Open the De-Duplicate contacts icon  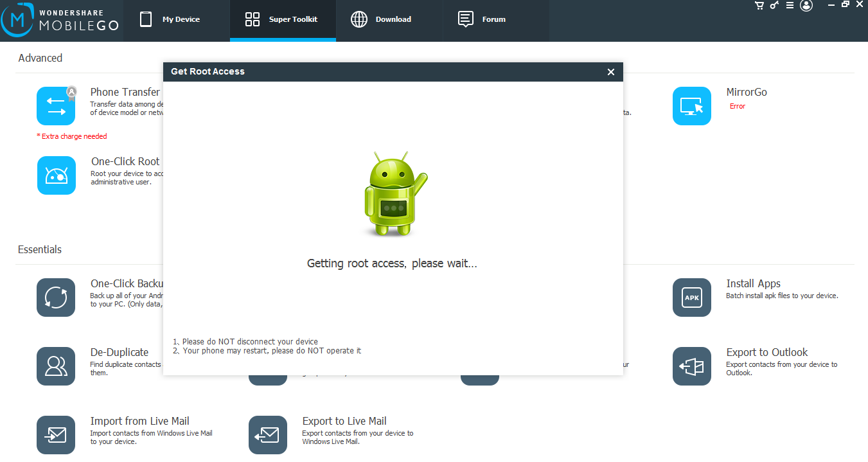[56, 366]
